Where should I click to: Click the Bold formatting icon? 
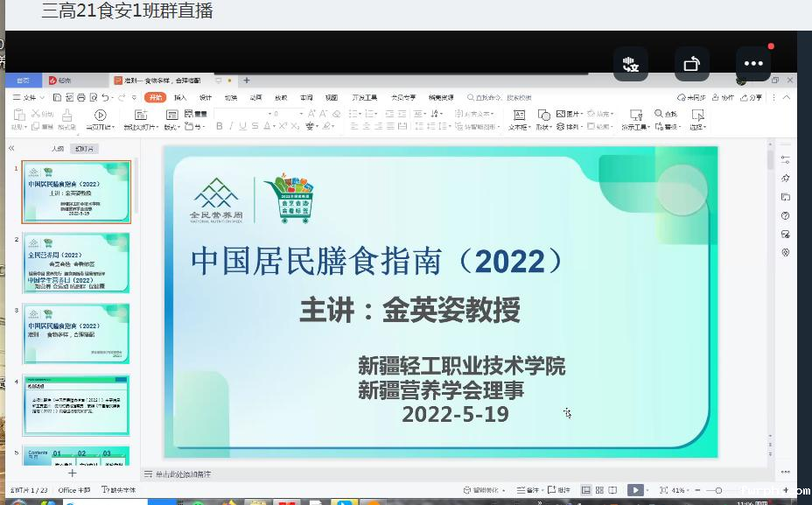[x=219, y=127]
